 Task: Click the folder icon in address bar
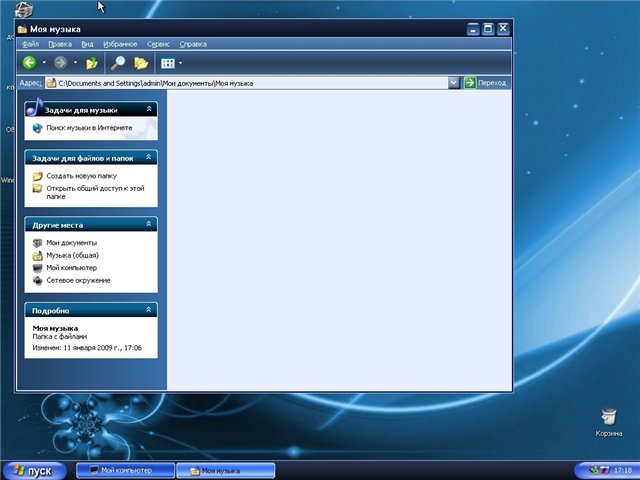point(51,83)
